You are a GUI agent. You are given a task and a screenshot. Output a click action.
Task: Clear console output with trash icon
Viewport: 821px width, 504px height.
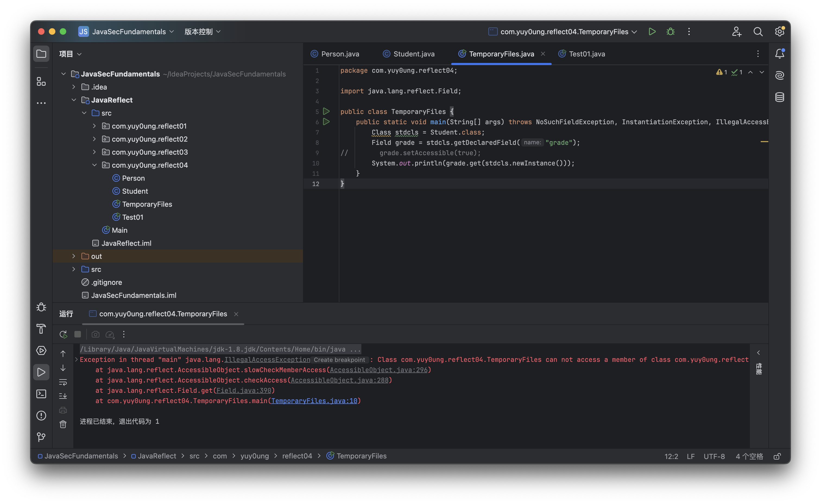[63, 424]
